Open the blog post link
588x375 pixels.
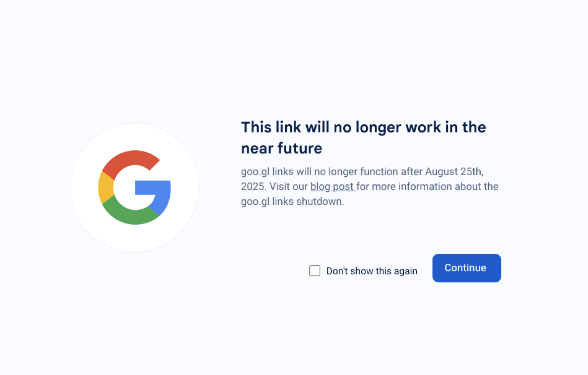tap(332, 186)
